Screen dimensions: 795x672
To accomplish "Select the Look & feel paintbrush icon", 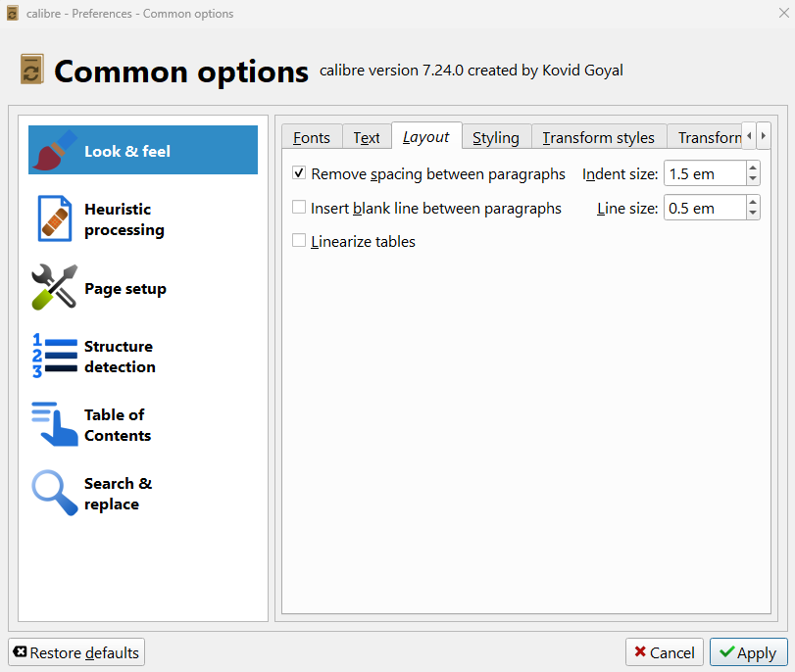I will pyautogui.click(x=55, y=150).
